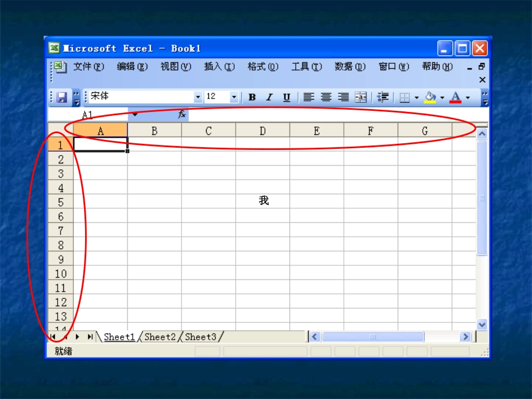Select column F header
Viewport: 532px width, 399px height.
click(371, 130)
